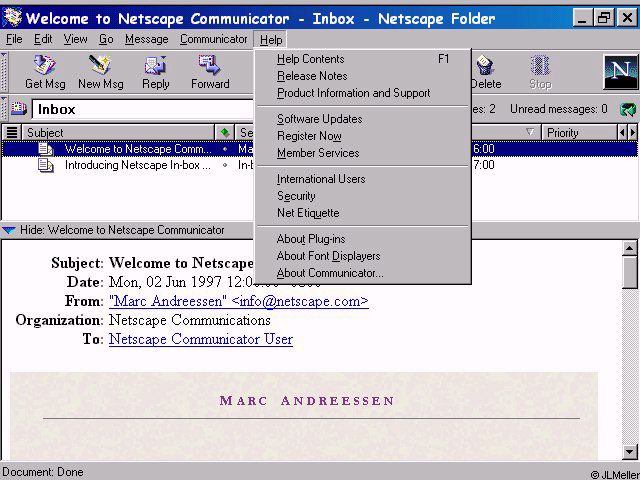
Task: Select Software Updates menu item
Action: click(x=363, y=119)
